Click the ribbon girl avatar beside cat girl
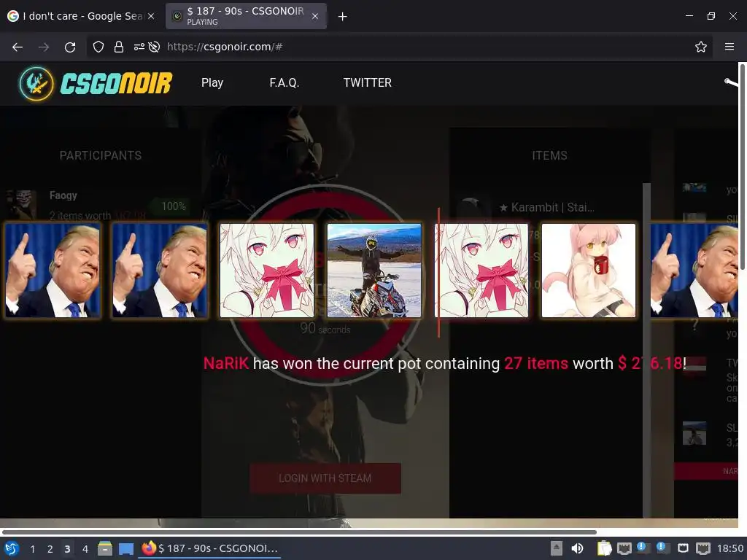The height and width of the screenshot is (560, 747). point(481,271)
